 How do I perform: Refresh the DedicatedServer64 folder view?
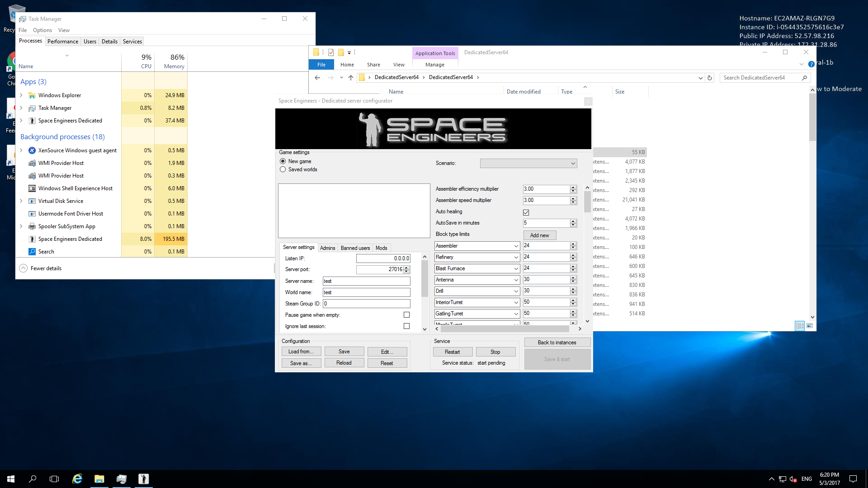point(710,78)
